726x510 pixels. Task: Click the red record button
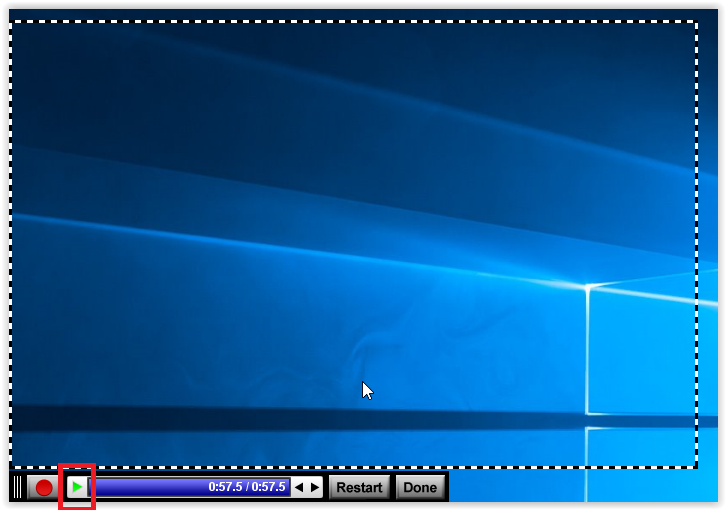click(x=44, y=487)
